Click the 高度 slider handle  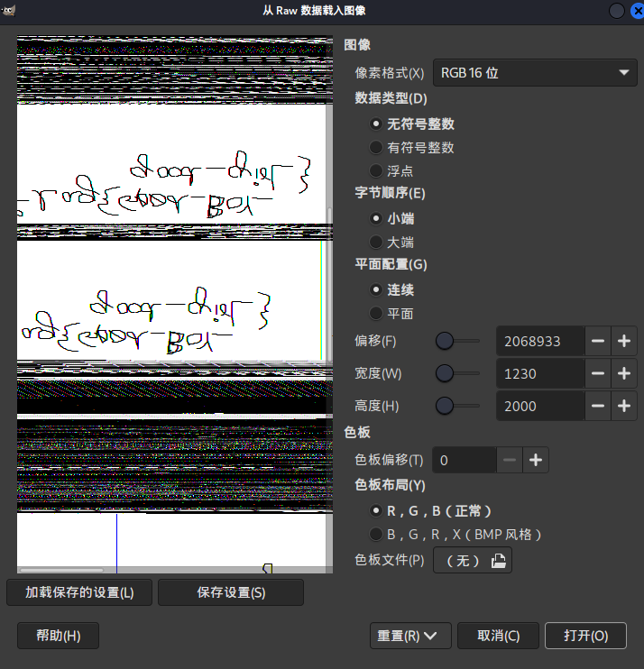445,406
